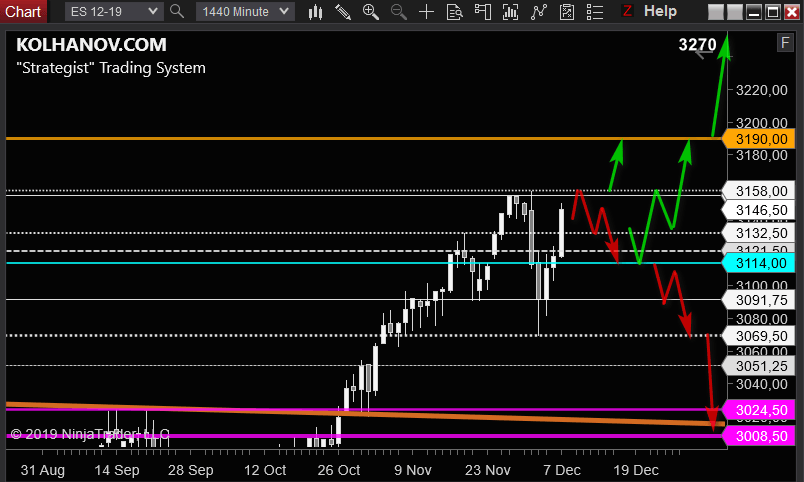Click the zoom out magnifier
Screen dimensions: 804x482
click(398, 12)
